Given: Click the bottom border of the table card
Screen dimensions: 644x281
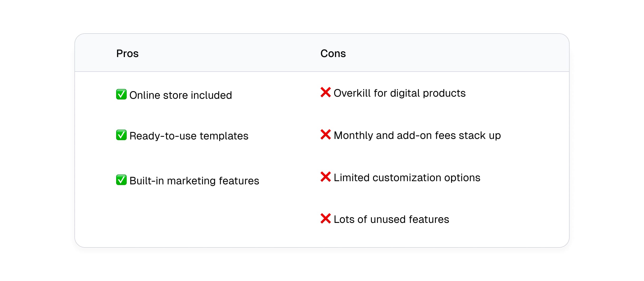Looking at the screenshot, I should [x=322, y=247].
